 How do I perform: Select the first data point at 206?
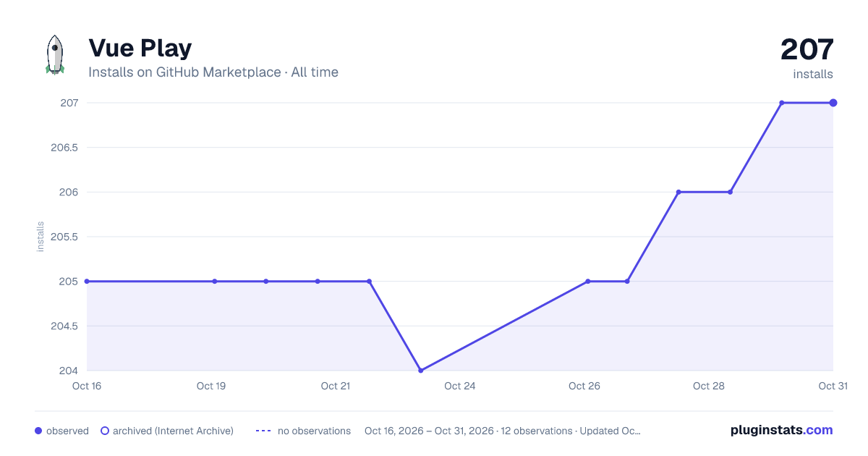(678, 192)
